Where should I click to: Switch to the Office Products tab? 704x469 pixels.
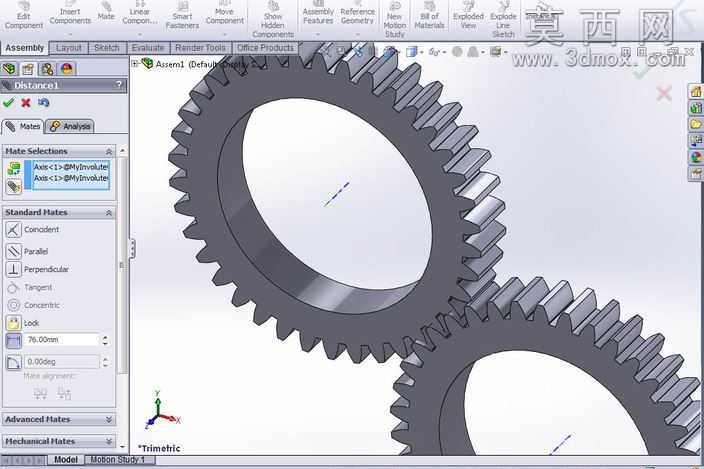265,48
